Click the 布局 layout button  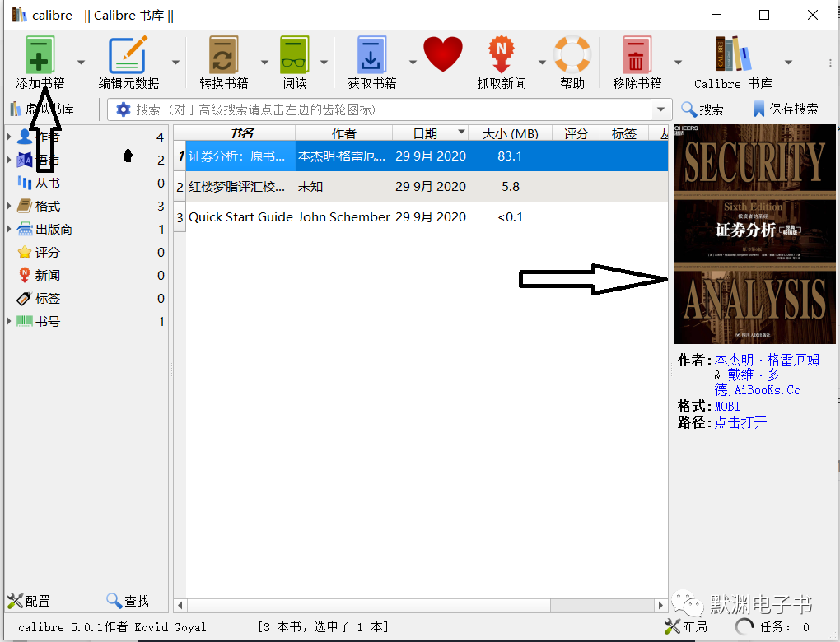686,626
